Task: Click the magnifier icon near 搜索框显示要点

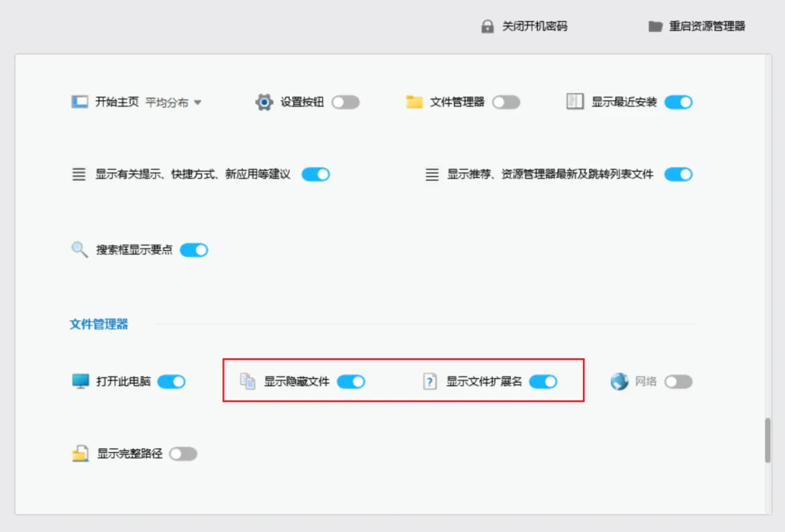Action: pyautogui.click(x=79, y=249)
